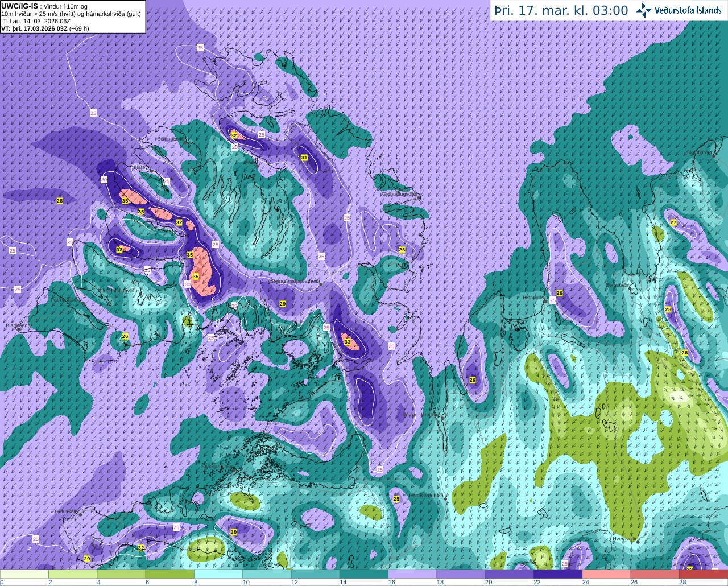
Task: Pick the 24–26 m/s salmon pink legend swatch
Action: (607, 574)
